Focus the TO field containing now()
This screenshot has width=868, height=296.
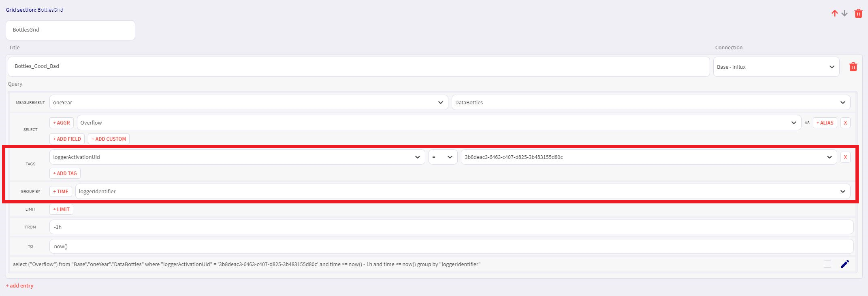click(451, 246)
